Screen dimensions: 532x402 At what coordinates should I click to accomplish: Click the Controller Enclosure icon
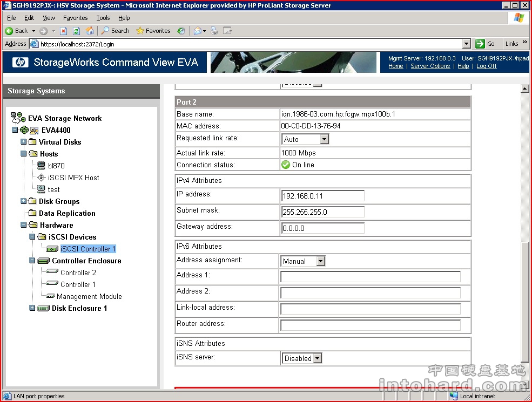[43, 261]
